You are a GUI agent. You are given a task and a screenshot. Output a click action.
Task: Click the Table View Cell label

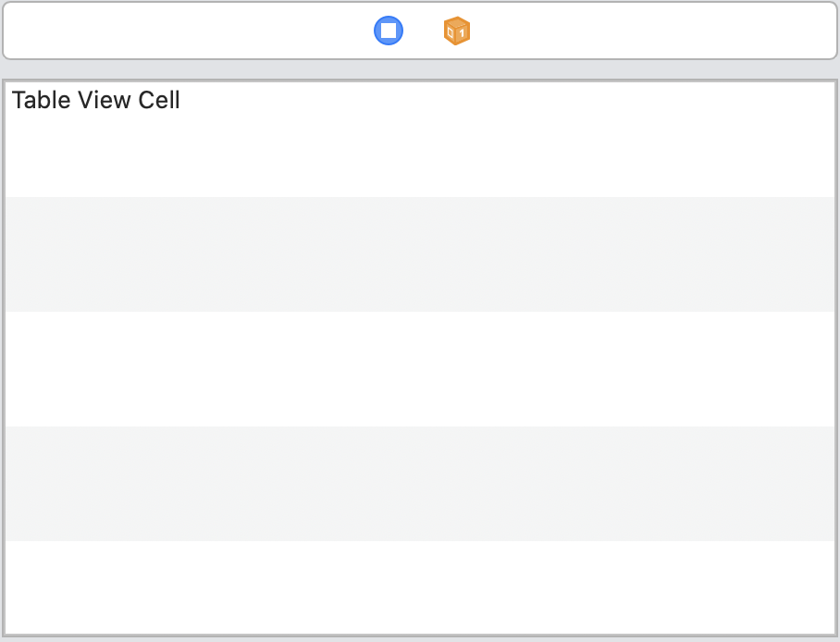pyautogui.click(x=96, y=100)
